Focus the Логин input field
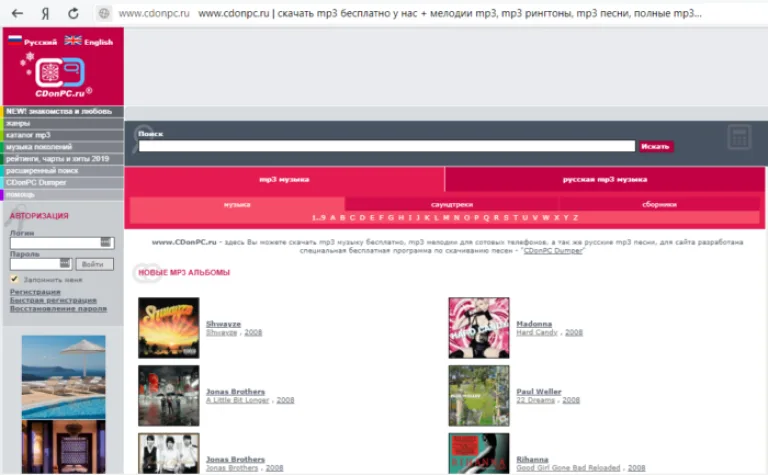Image resolution: width=768 pixels, height=475 pixels. (x=62, y=242)
